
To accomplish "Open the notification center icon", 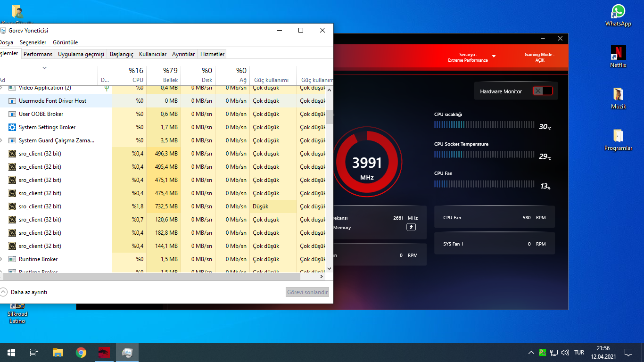I will [628, 353].
